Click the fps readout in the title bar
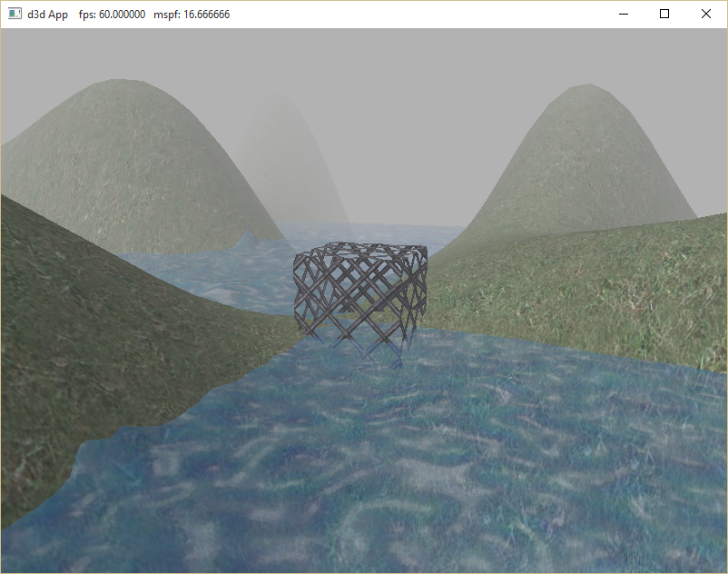The height and width of the screenshot is (574, 728). pyautogui.click(x=112, y=15)
